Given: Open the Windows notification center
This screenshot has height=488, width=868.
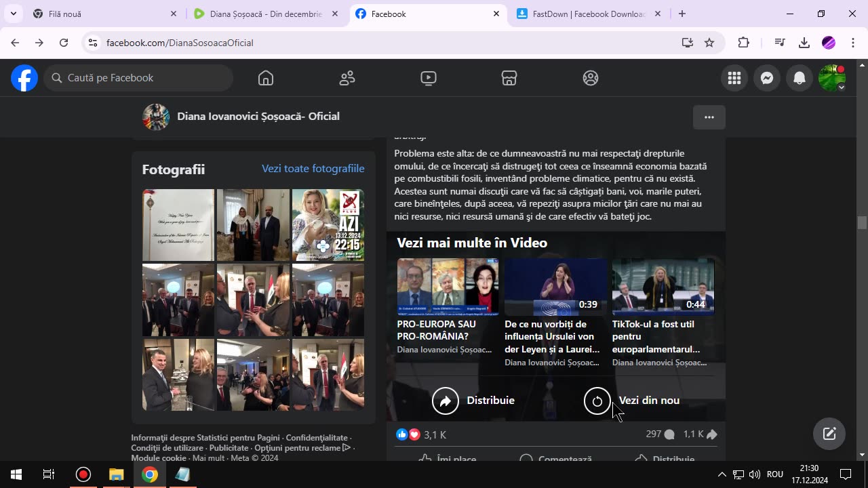Looking at the screenshot, I should (846, 474).
